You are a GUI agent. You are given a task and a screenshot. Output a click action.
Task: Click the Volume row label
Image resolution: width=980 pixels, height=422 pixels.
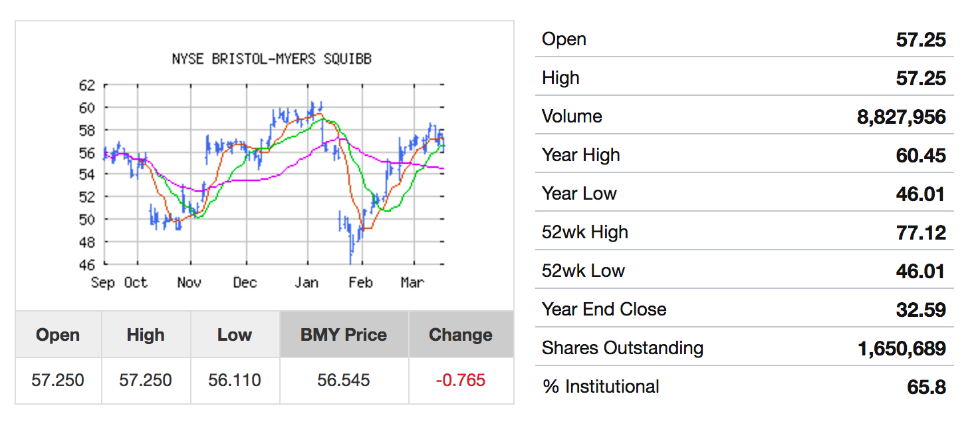point(572,116)
